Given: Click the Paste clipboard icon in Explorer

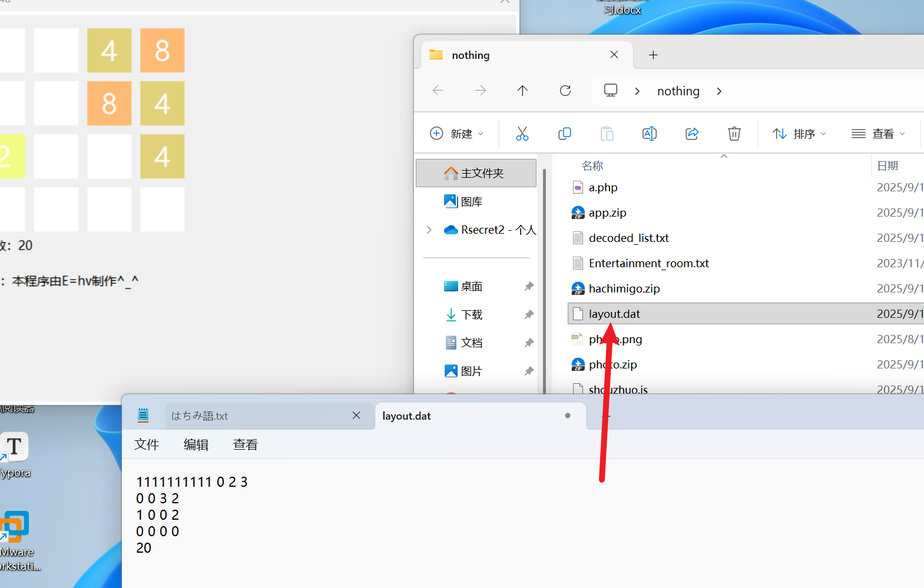Looking at the screenshot, I should [x=607, y=134].
